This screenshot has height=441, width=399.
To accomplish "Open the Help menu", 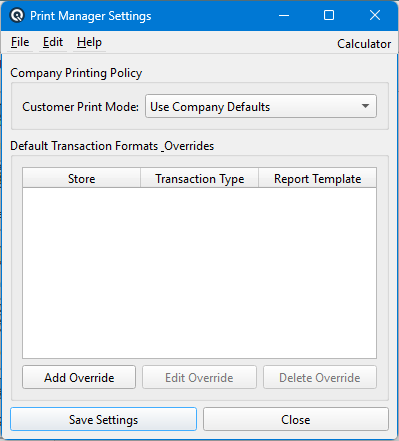I will tap(89, 42).
